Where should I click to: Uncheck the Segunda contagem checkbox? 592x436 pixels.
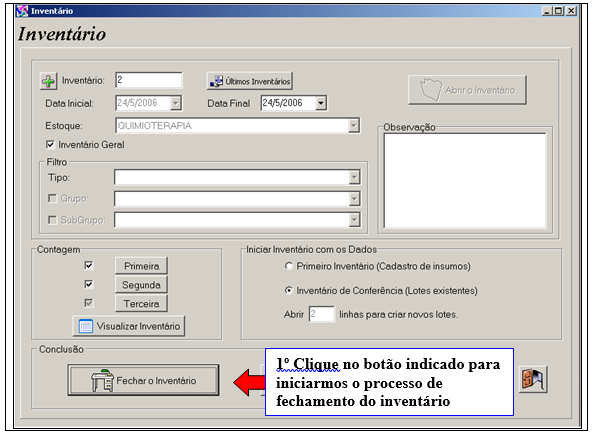(x=89, y=284)
